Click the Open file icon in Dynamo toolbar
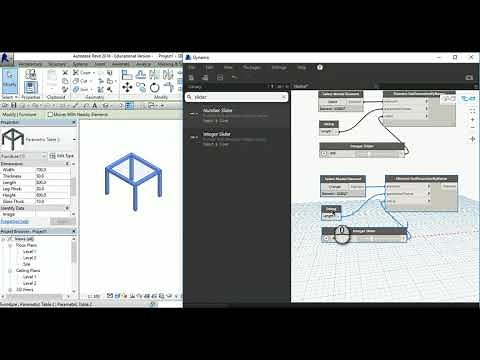This screenshot has width=480, height=360. (205, 78)
